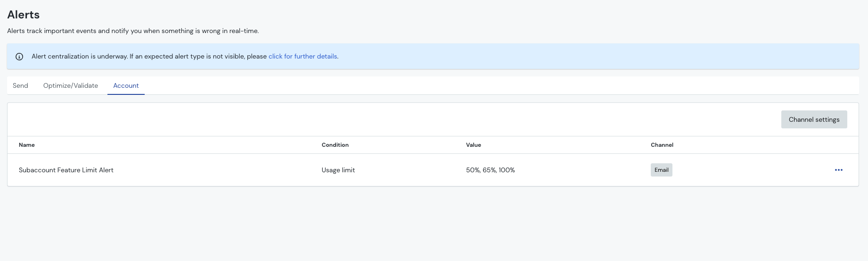Click the 'Alerts track important events' description

(133, 31)
